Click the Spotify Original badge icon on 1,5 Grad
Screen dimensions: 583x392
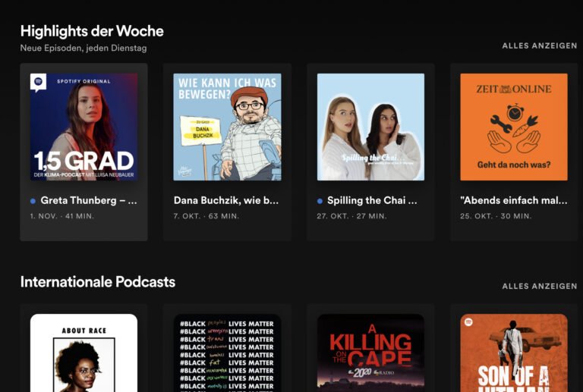point(38,83)
